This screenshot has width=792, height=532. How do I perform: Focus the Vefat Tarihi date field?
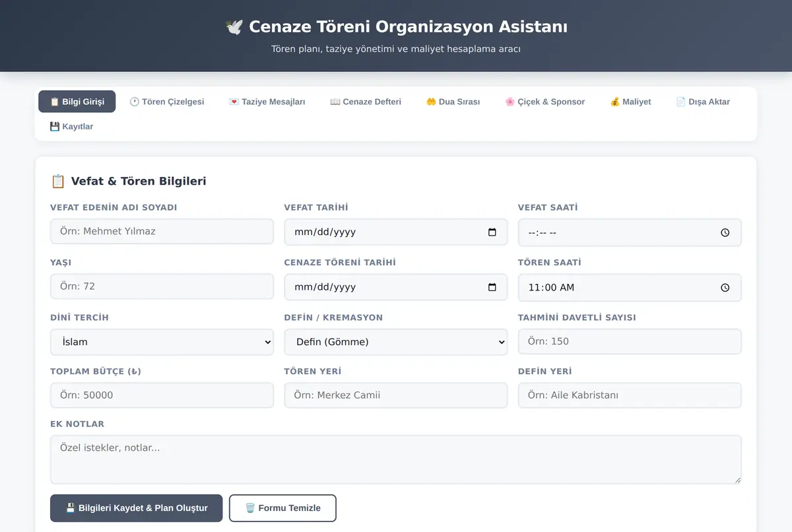click(396, 232)
